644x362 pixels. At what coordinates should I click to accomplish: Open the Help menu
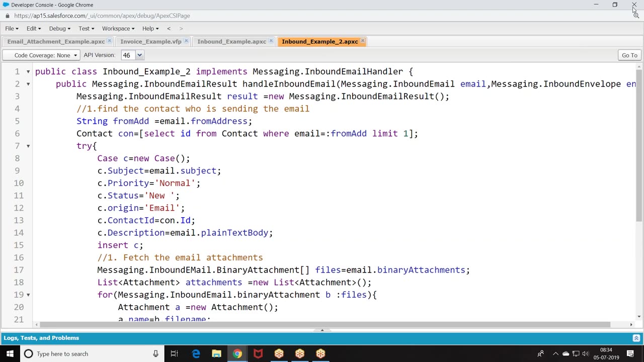pos(150,29)
